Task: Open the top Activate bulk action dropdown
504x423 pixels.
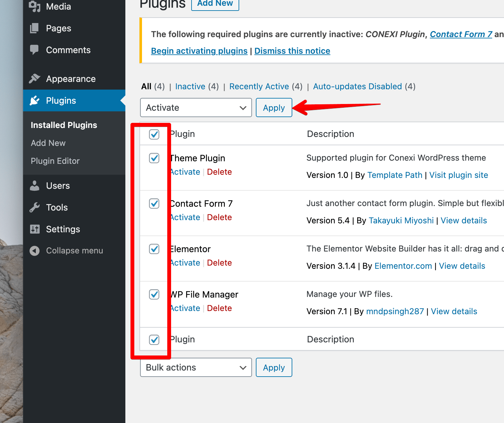Action: click(196, 108)
